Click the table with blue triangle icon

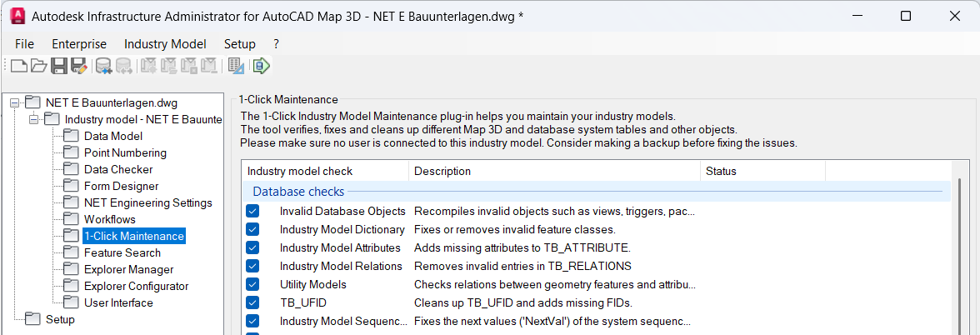[236, 66]
